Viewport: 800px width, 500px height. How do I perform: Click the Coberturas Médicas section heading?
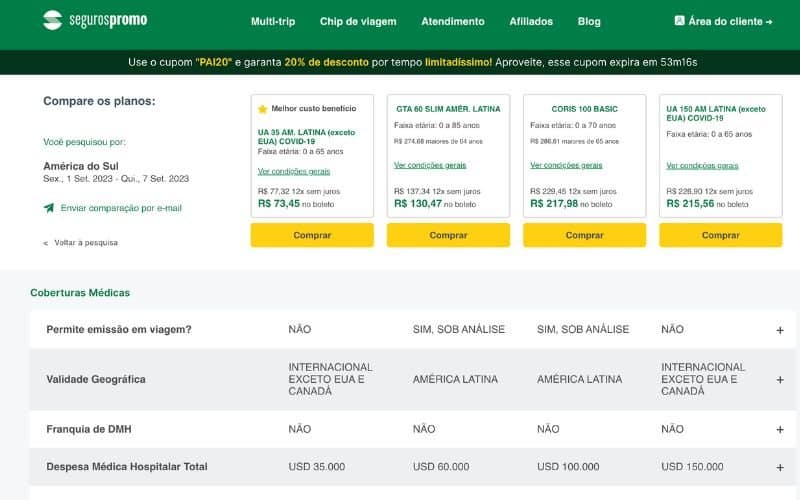pos(80,293)
